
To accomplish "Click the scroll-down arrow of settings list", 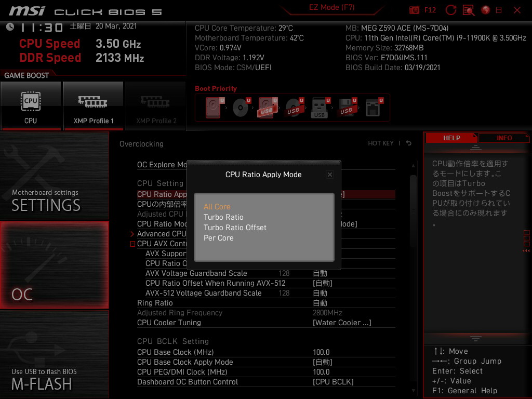I will [413, 391].
